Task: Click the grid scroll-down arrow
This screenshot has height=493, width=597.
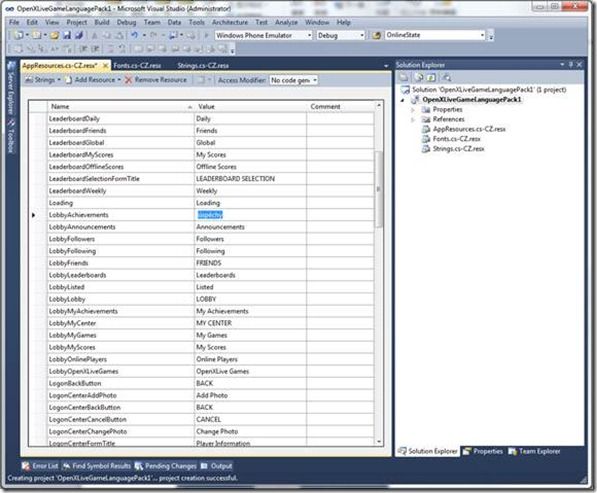Action: (379, 442)
